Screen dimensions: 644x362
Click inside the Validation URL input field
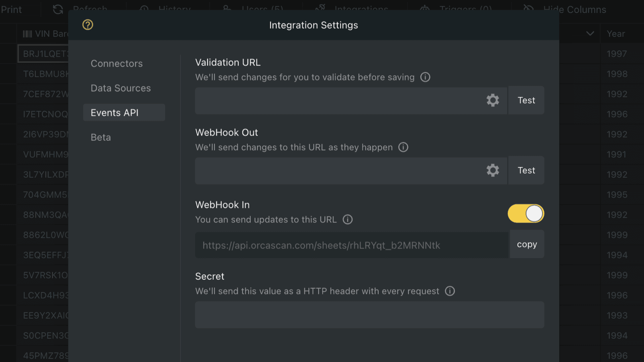pyautogui.click(x=336, y=100)
